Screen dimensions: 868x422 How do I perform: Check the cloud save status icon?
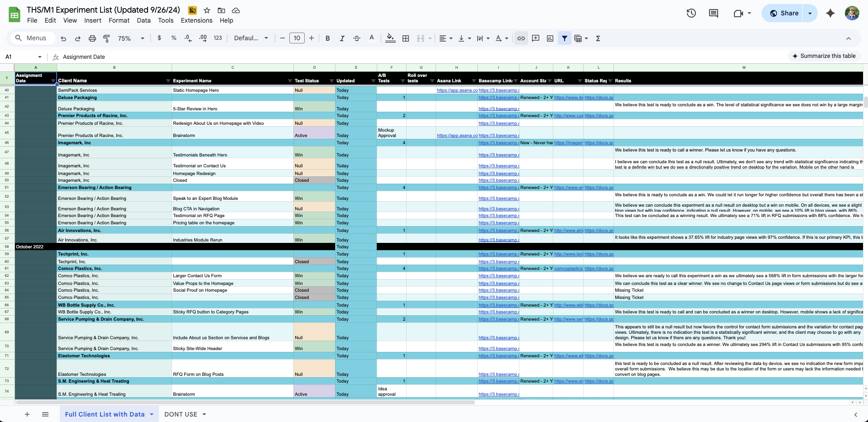236,10
